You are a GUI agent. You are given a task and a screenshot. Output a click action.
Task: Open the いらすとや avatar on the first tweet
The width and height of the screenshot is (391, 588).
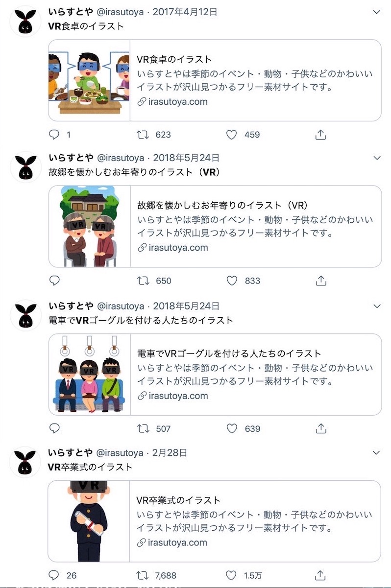25,21
